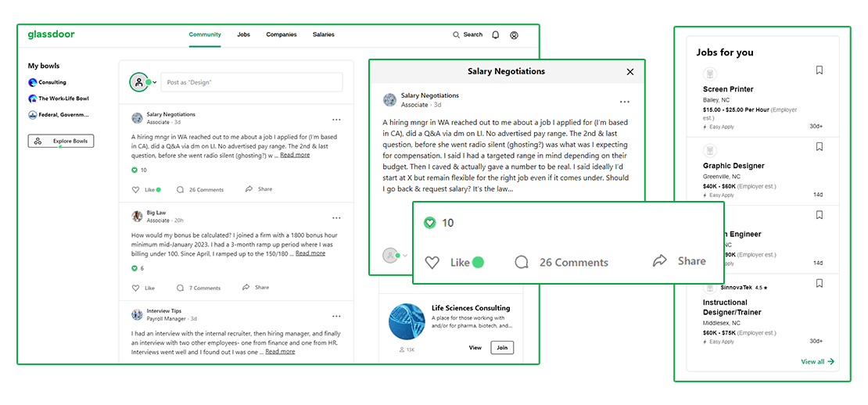Open the Life Sciences Consulting thumbnail

coord(407,321)
